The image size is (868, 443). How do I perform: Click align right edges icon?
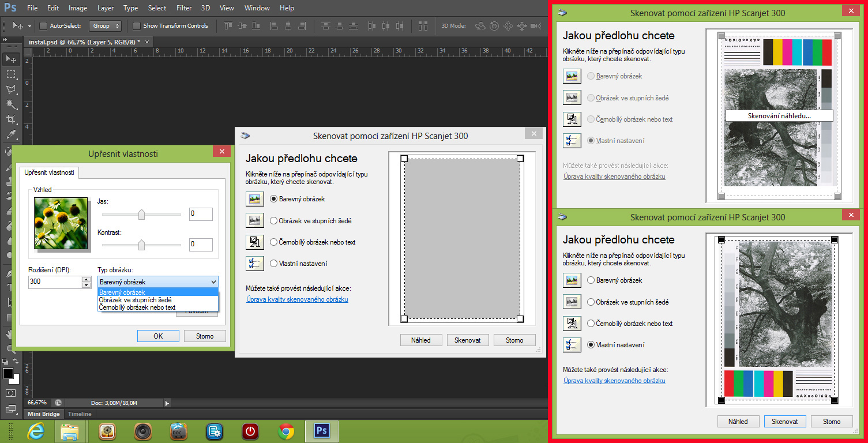pos(302,25)
